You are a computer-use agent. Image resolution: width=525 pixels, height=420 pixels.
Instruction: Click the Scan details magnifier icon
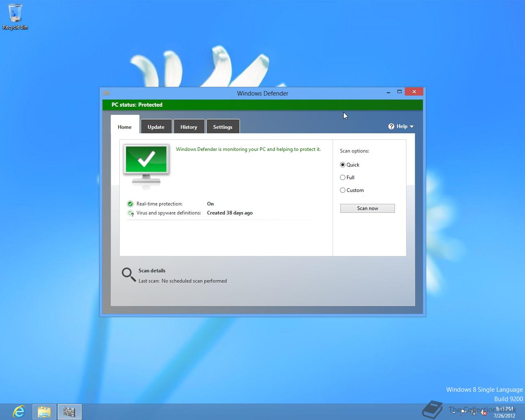(x=129, y=275)
